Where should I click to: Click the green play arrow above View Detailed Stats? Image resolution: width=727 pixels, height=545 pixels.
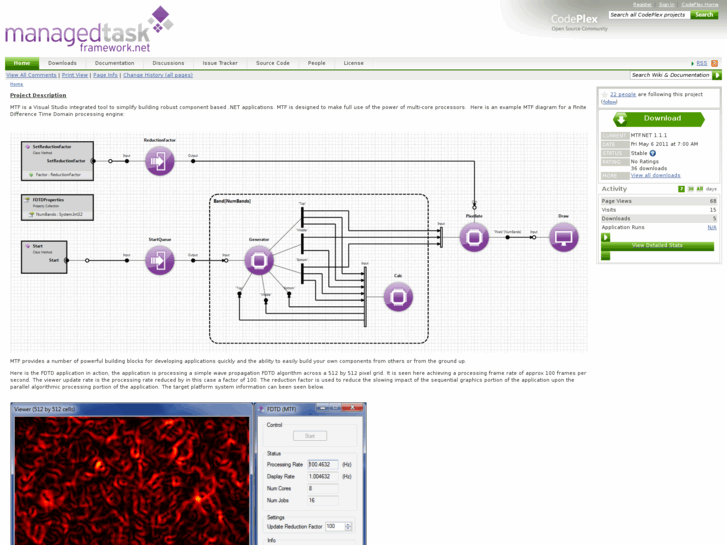(606, 237)
